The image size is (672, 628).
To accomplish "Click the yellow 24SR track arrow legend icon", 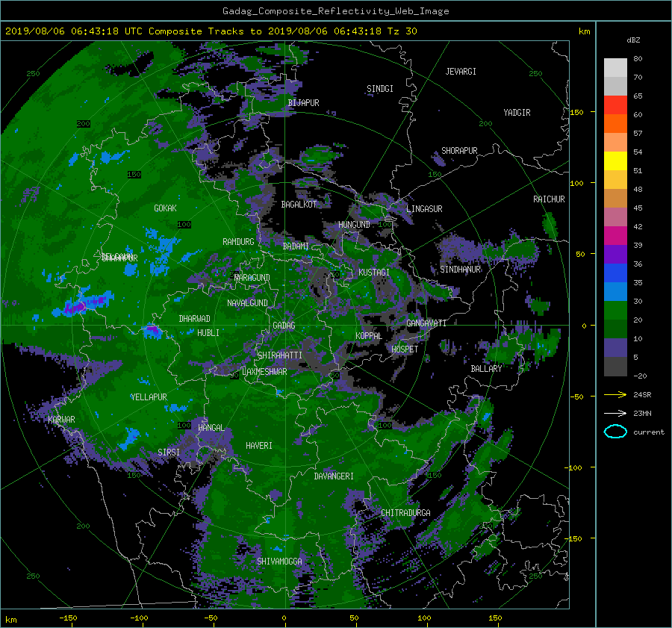I will pos(615,394).
